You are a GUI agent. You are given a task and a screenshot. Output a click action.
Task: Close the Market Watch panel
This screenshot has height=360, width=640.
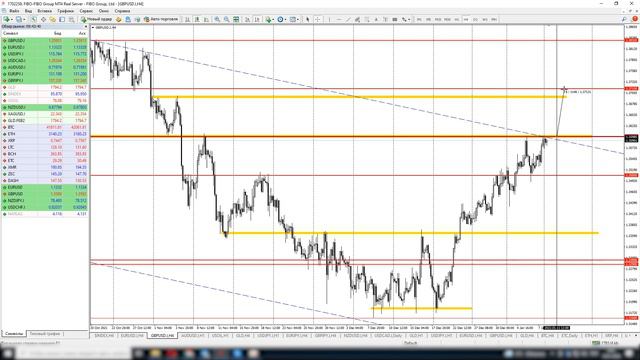[x=86, y=27]
